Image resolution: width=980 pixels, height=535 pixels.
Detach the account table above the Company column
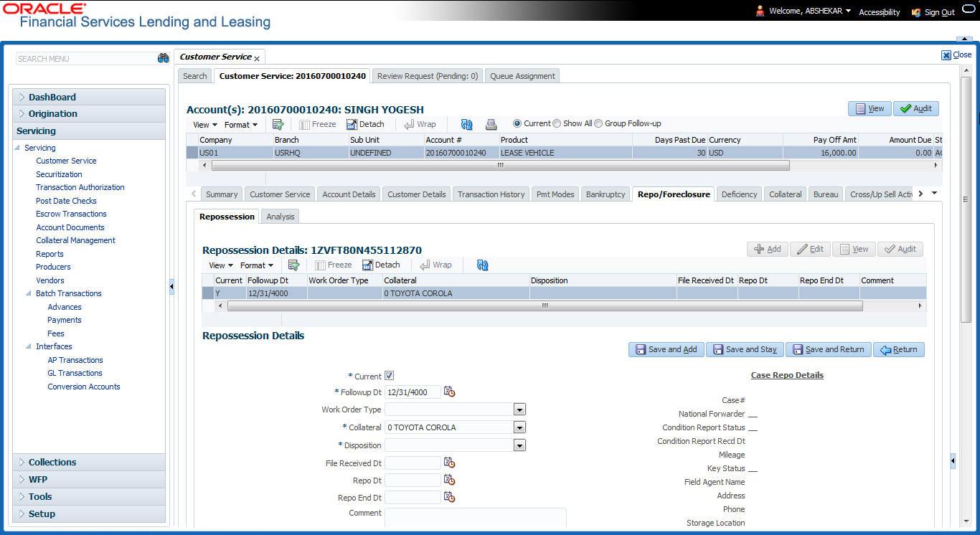[x=365, y=124]
